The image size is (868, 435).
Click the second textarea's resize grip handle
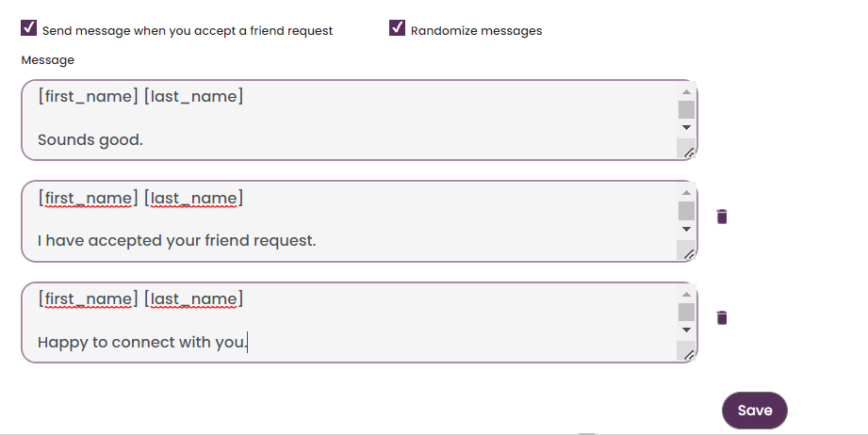tap(689, 253)
